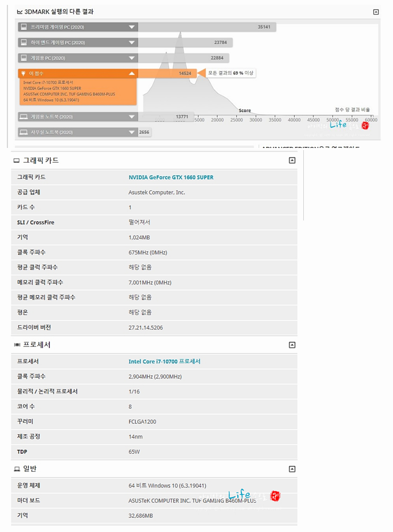The image size is (393, 532).
Task: Collapse the 3DMARK other results panel
Action: click(376, 12)
